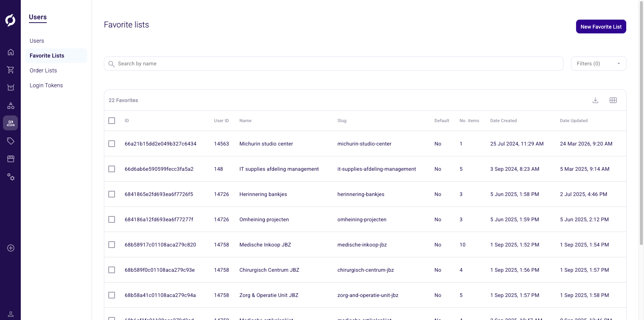Screen dimensions: 644x320
Task: Open the settings gears sidebar icon
Action: pos(11,177)
